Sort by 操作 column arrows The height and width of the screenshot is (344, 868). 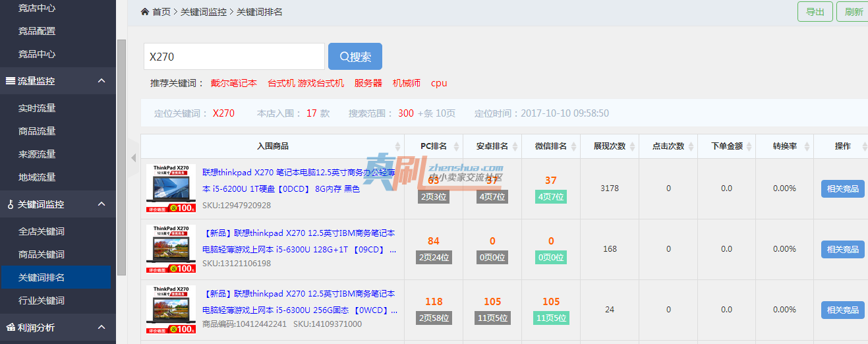(x=864, y=146)
